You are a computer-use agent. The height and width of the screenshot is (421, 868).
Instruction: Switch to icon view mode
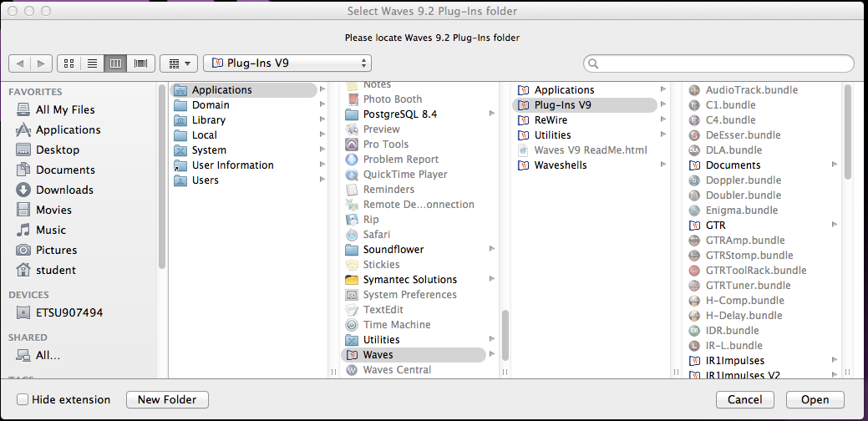69,63
